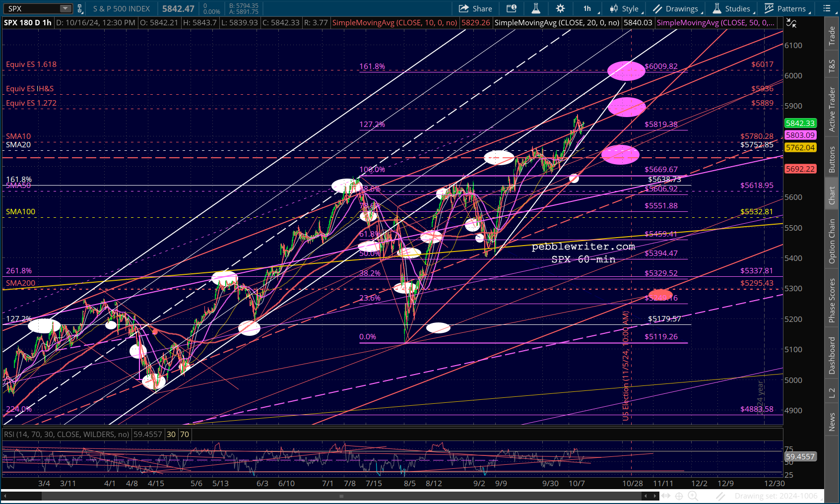Click the SMA200 chart label
This screenshot has height=504, width=840.
coord(20,283)
